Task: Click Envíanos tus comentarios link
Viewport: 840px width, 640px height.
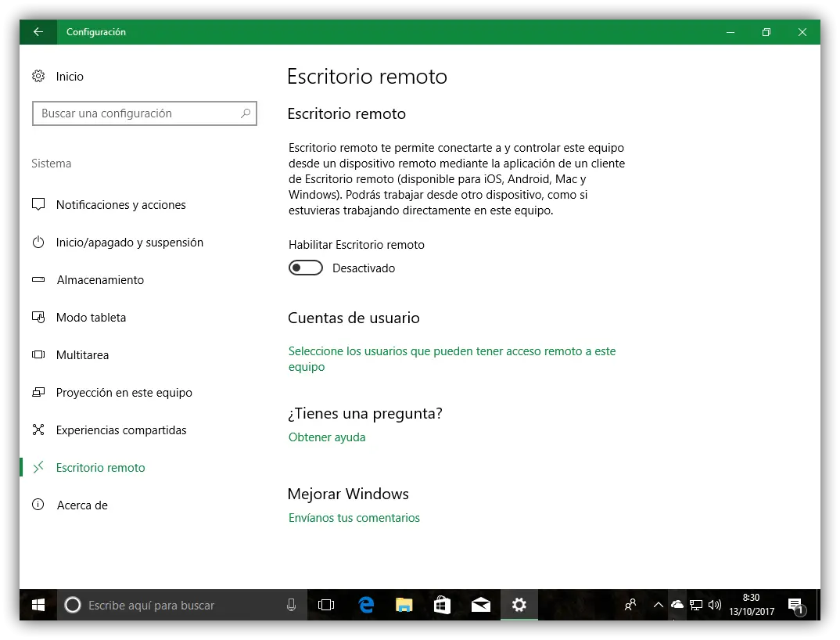Action: pos(354,517)
